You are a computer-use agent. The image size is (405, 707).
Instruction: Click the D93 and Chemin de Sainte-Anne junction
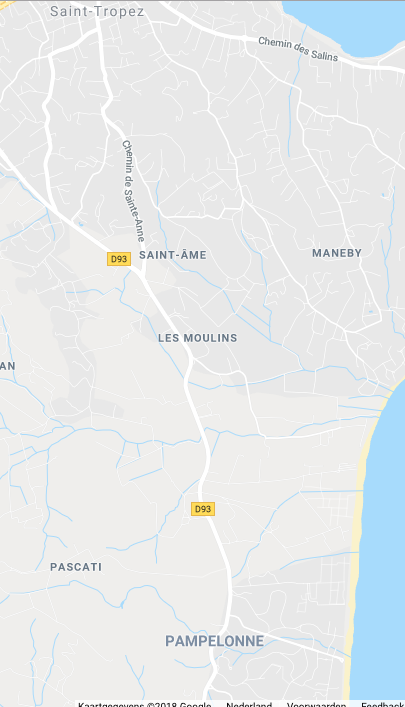(x=143, y=273)
